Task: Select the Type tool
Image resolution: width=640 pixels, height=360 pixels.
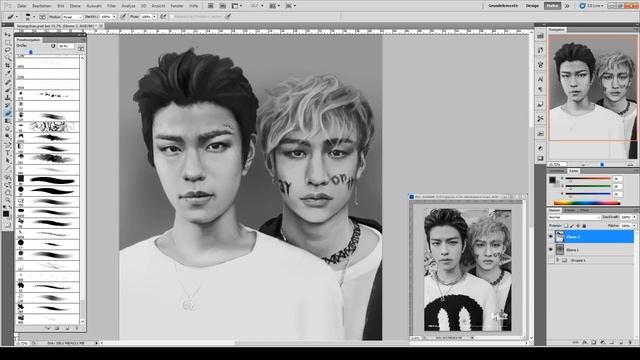Action: (x=8, y=152)
